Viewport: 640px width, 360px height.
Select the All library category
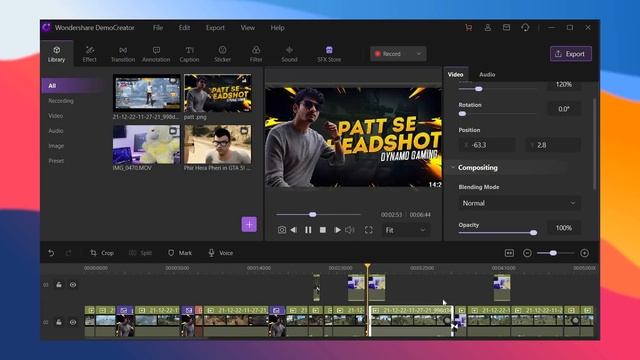pyautogui.click(x=73, y=86)
